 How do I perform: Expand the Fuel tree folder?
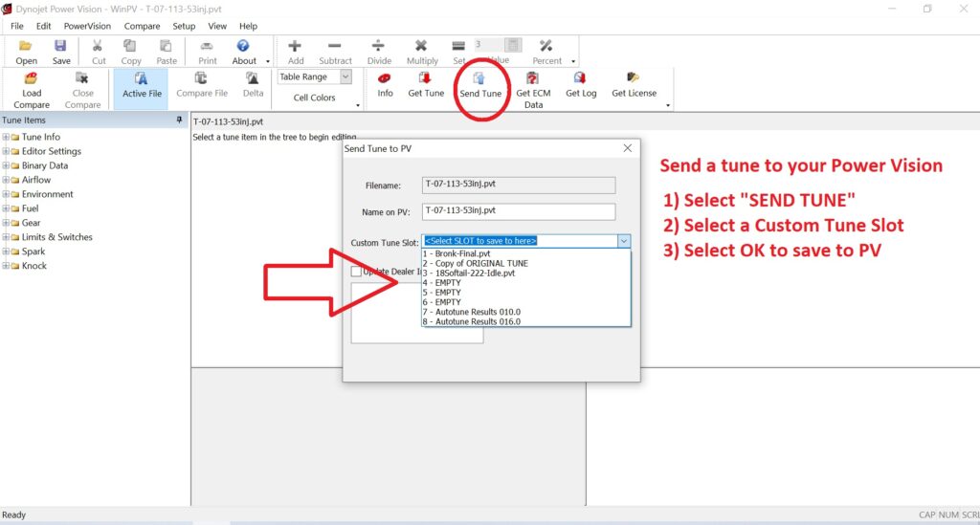6,208
